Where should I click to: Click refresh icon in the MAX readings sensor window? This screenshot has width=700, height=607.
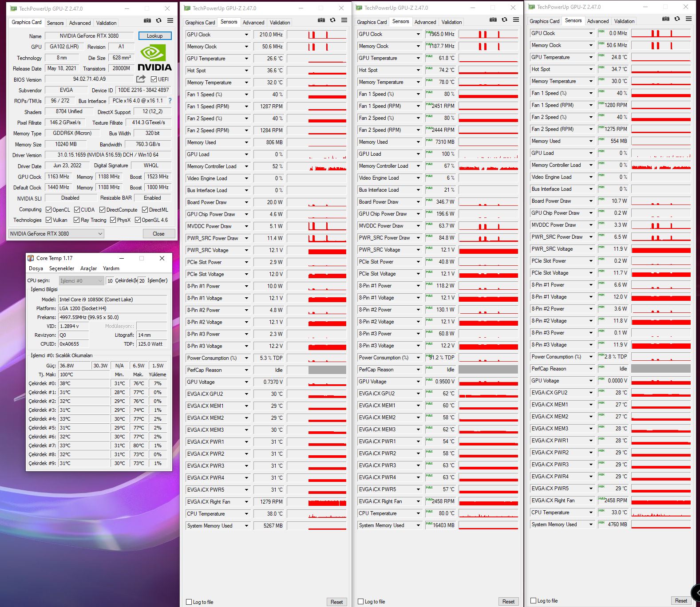click(504, 20)
